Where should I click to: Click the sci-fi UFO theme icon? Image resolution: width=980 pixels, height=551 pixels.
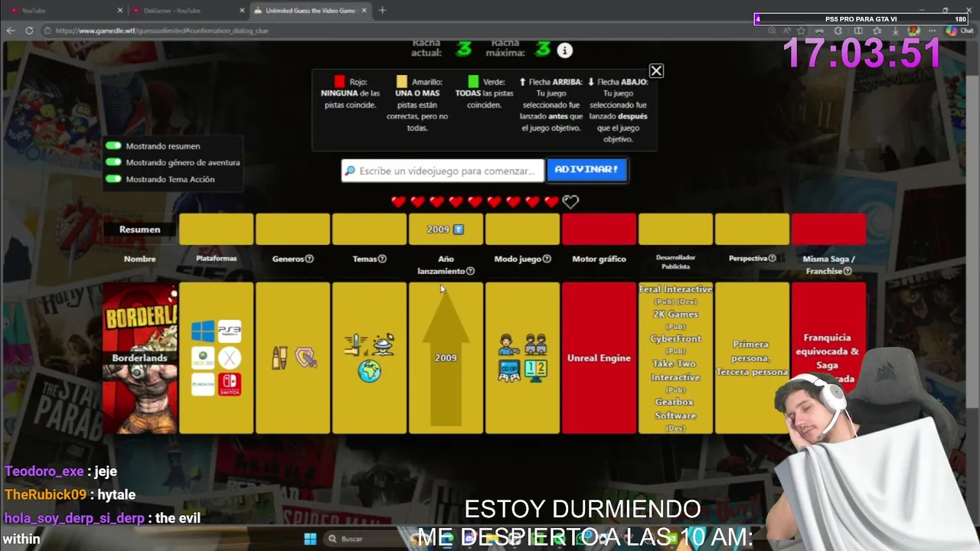(x=383, y=345)
